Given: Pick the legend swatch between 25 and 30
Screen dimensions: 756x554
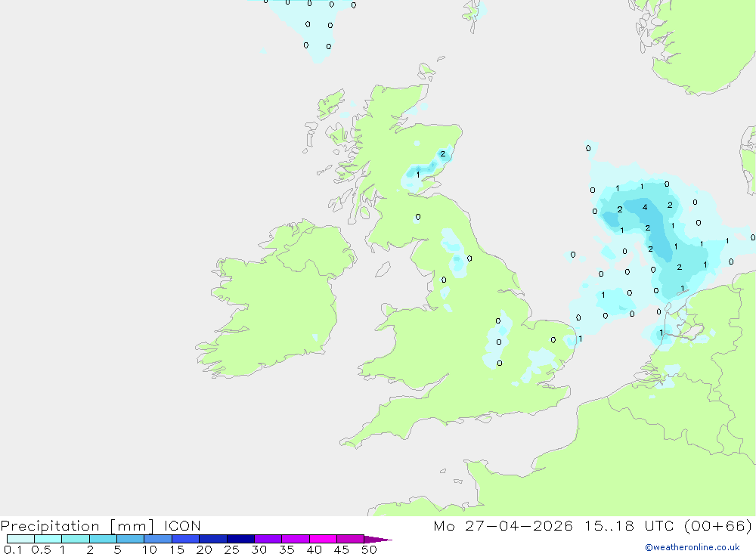Looking at the screenshot, I should [x=240, y=539].
